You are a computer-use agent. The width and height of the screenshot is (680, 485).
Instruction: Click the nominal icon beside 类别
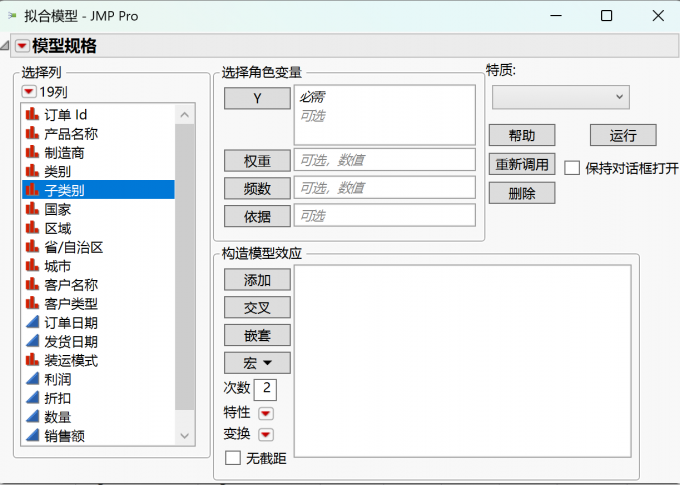coord(32,170)
